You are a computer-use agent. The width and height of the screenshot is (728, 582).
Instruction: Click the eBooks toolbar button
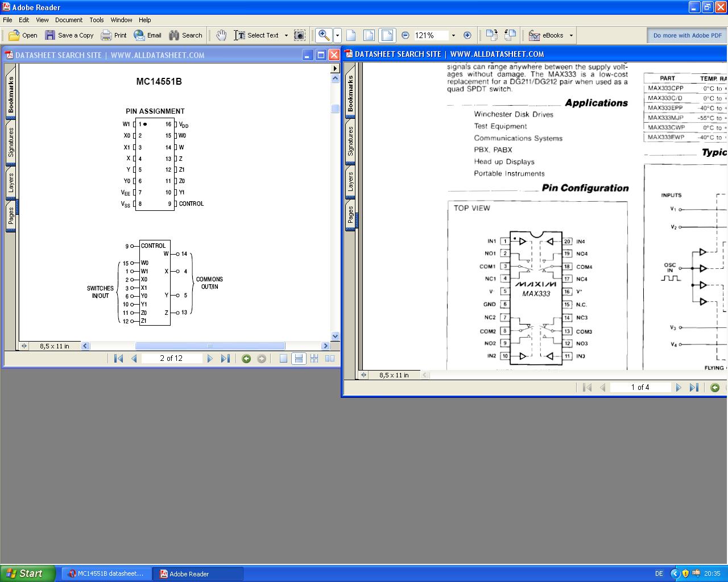[x=547, y=35]
